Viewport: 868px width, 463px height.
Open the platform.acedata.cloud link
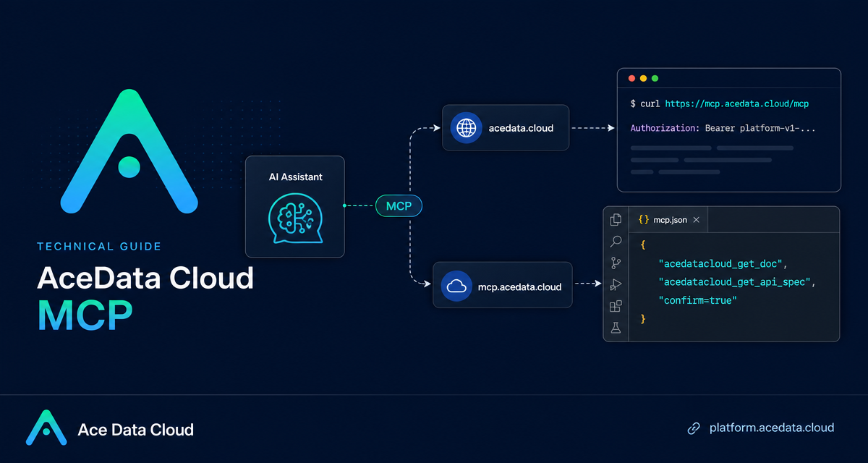coord(772,428)
